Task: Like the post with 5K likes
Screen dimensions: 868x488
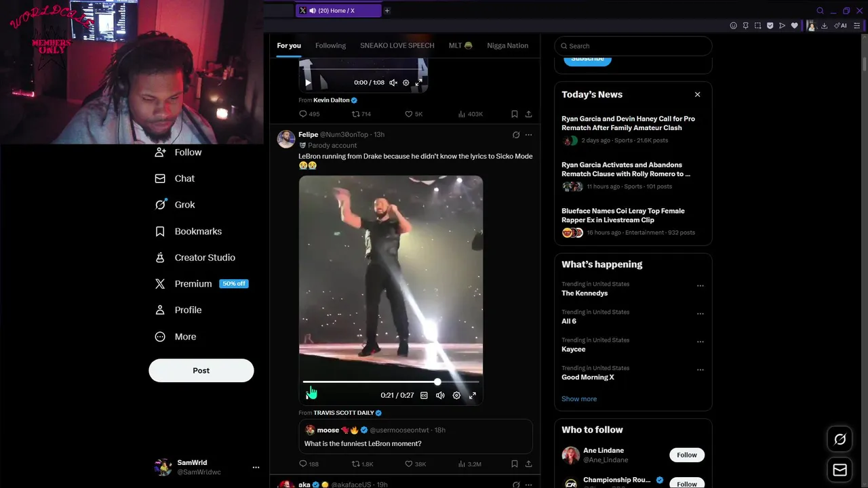Action: coord(414,114)
